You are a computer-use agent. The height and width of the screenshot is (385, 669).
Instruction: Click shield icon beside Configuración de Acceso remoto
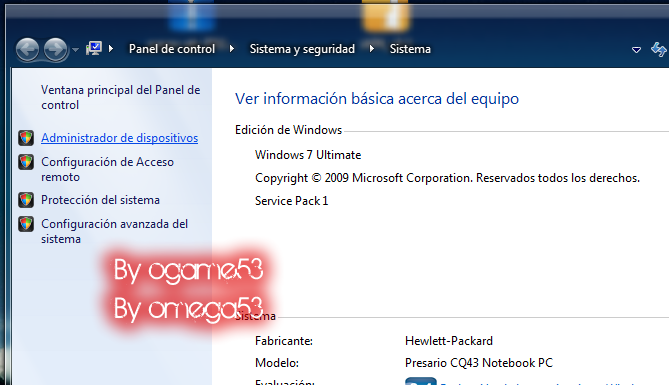pos(26,162)
